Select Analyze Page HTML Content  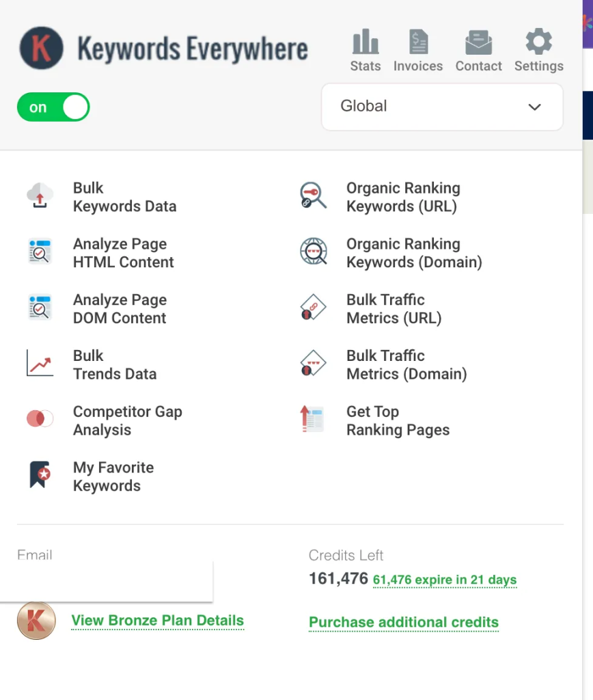click(x=123, y=253)
